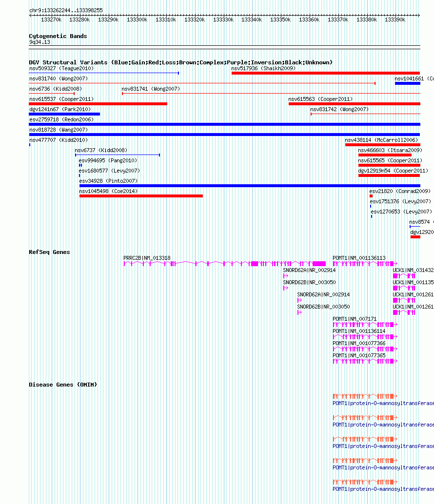Viewport: 434px width, 504px height.
Task: Click the esv21820 (Conrad2009) label
Action: (400, 192)
